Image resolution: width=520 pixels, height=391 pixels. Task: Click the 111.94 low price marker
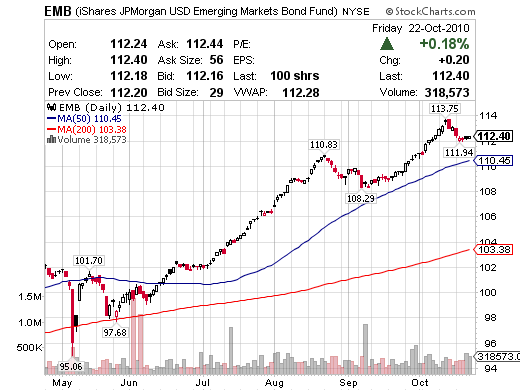click(459, 152)
